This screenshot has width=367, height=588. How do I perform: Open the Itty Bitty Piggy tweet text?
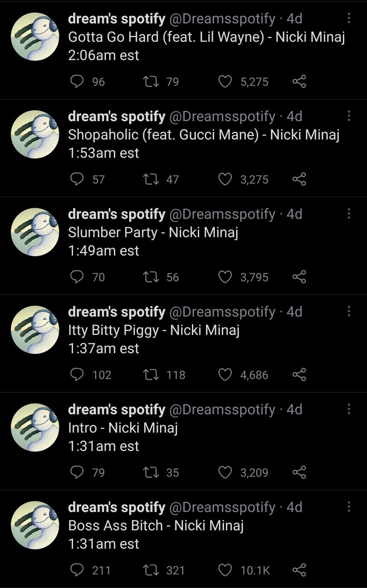coord(153,330)
